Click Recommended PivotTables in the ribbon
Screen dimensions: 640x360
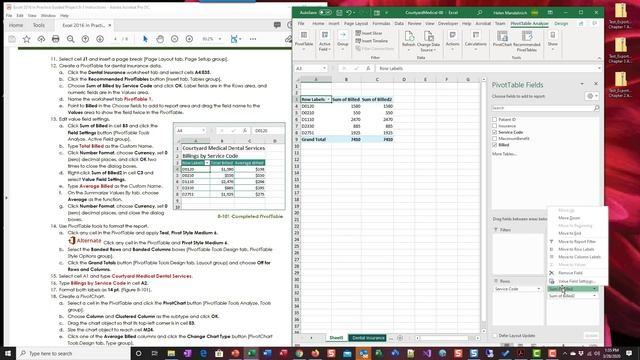pyautogui.click(x=527, y=40)
